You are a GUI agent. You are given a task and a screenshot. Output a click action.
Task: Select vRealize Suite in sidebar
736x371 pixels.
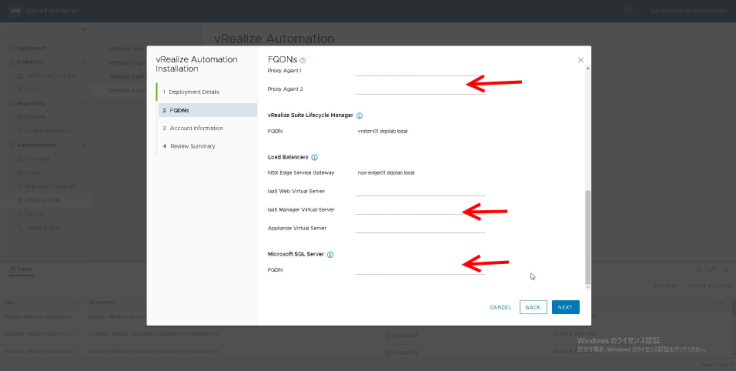[x=42, y=200]
